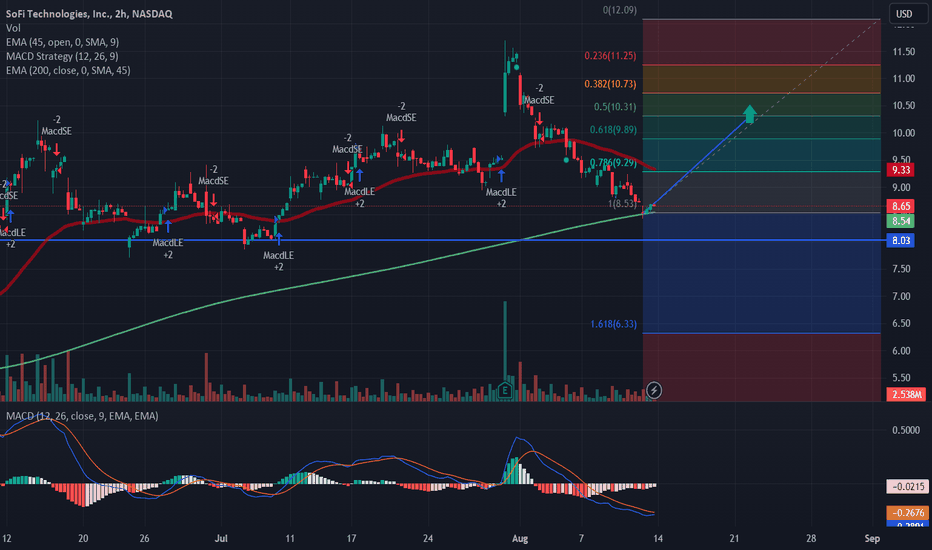Click the 5.50 price axis tick

903,378
